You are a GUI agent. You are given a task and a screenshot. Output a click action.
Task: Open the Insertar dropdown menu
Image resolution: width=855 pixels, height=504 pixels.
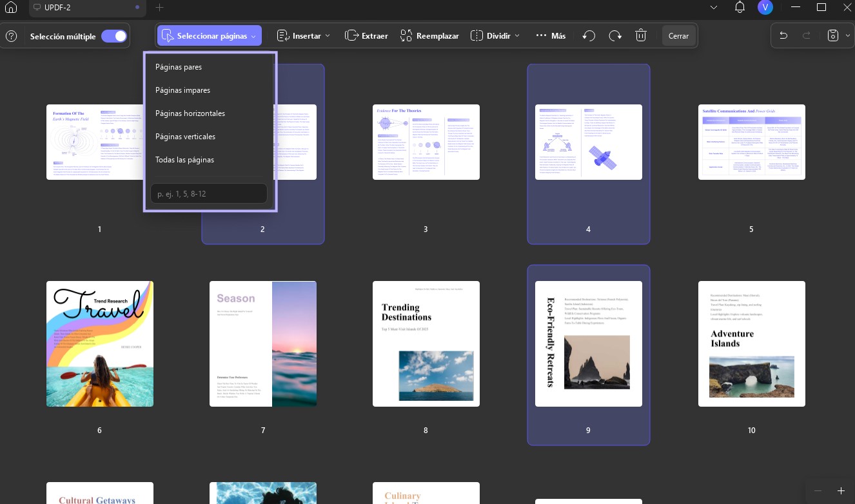coord(304,36)
